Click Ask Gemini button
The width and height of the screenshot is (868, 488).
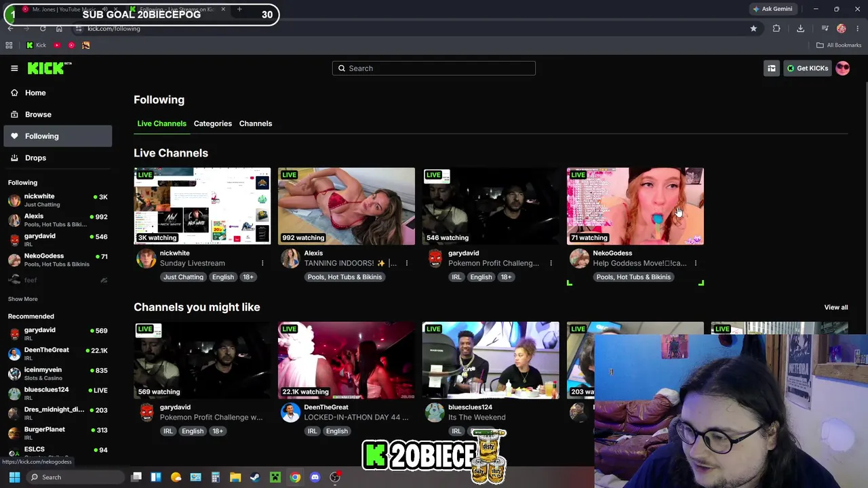tap(772, 9)
